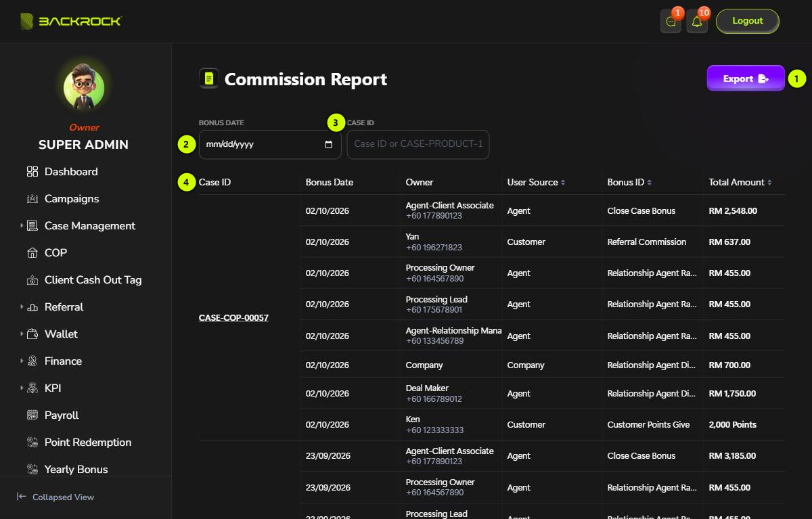Click the Owner column header

click(x=420, y=182)
